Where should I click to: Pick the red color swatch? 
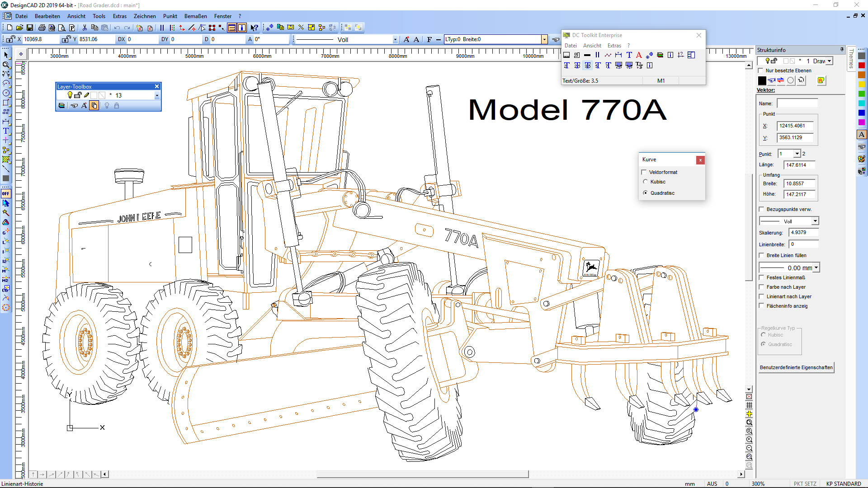(862, 66)
